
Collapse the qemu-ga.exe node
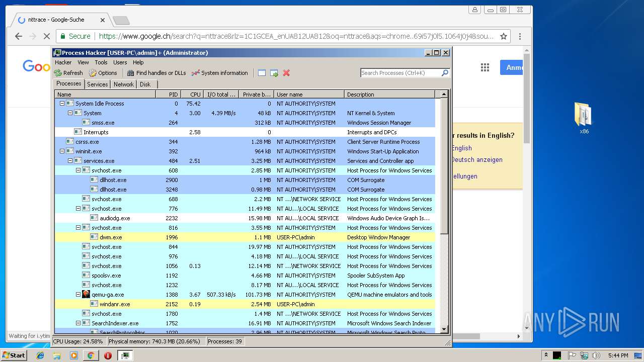pyautogui.click(x=78, y=295)
